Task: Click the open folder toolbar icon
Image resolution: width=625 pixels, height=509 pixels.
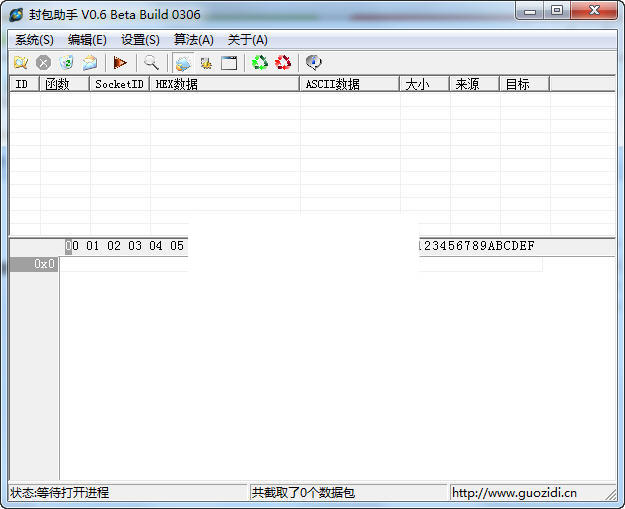Action: pyautogui.click(x=90, y=62)
